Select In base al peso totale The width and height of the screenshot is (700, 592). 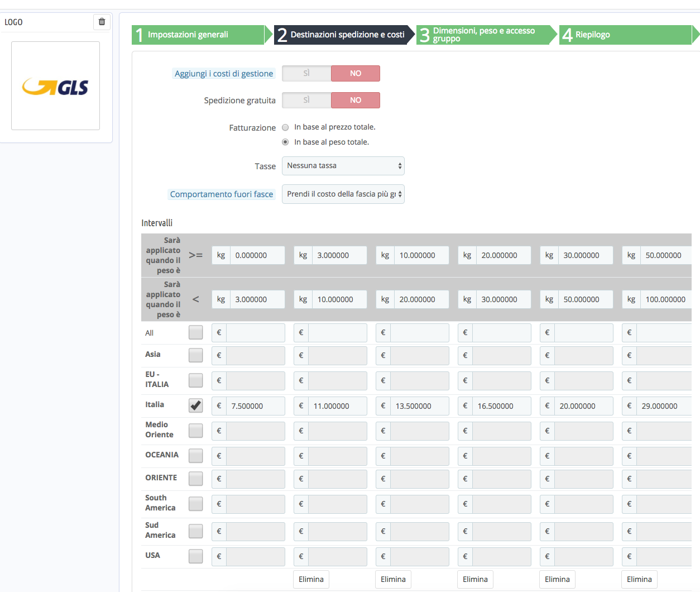285,142
